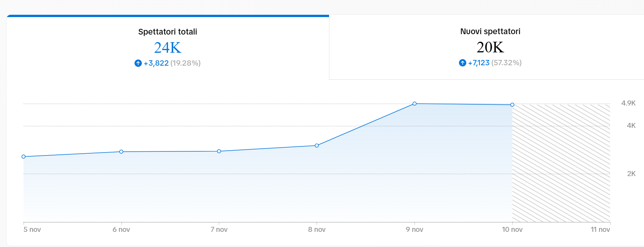Select the 10 nov data point marker
This screenshot has height=247, width=644.
512,105
